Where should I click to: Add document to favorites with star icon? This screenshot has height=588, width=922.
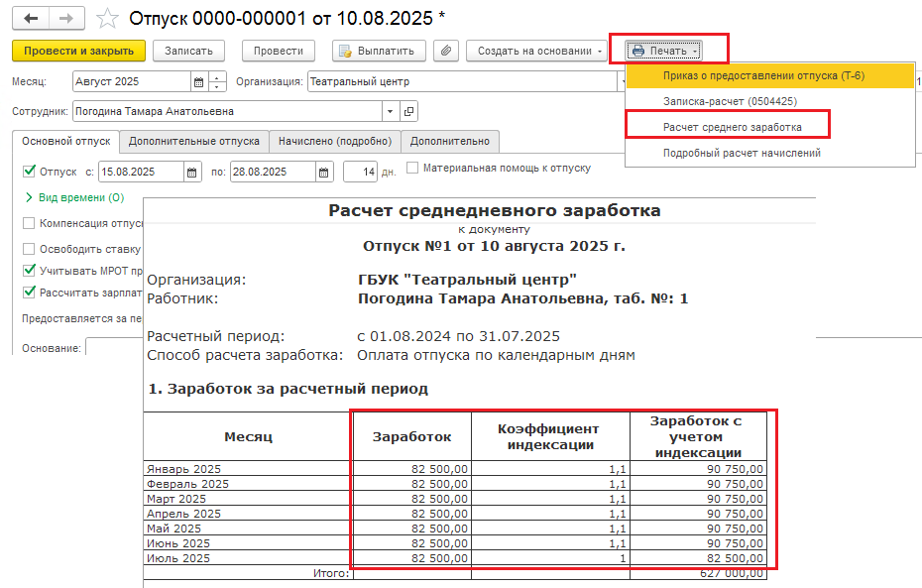[107, 18]
